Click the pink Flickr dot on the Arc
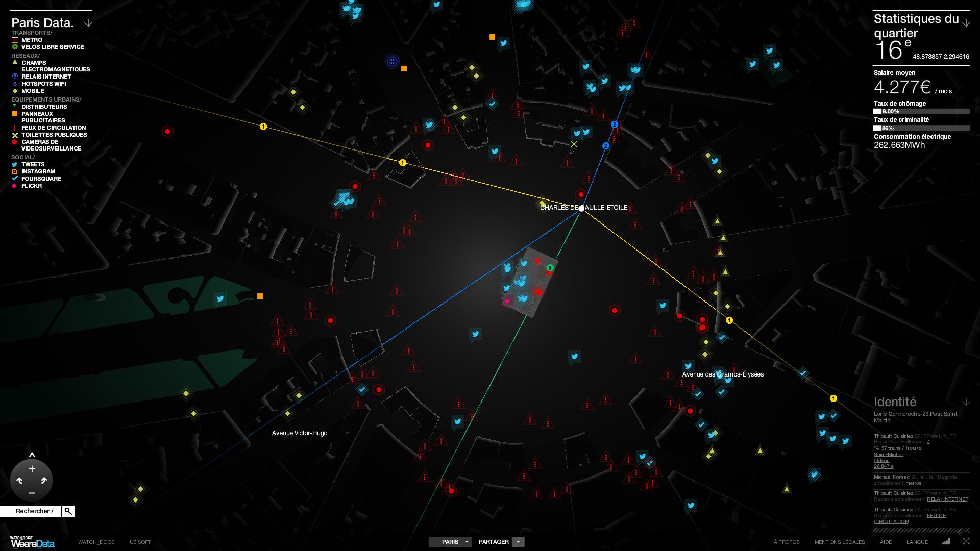 coord(507,302)
